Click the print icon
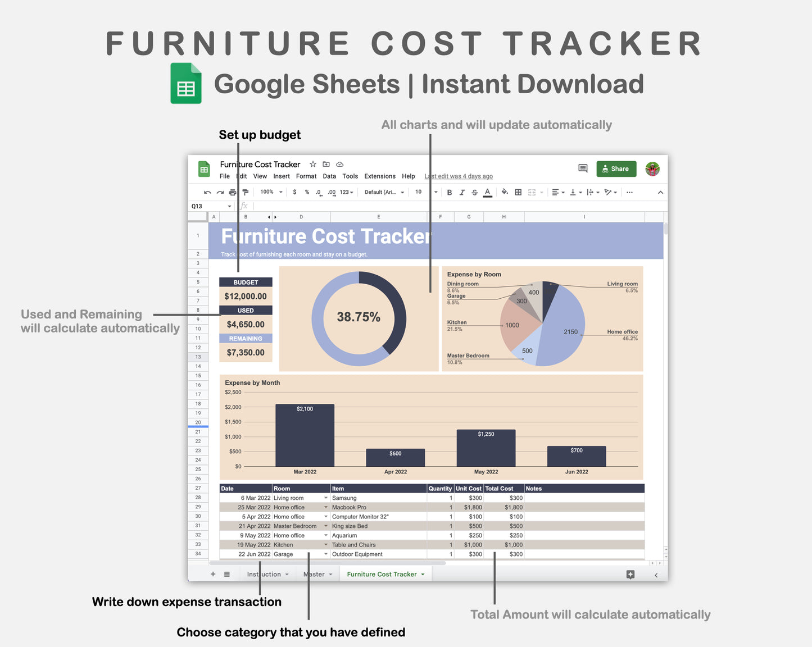 [233, 193]
